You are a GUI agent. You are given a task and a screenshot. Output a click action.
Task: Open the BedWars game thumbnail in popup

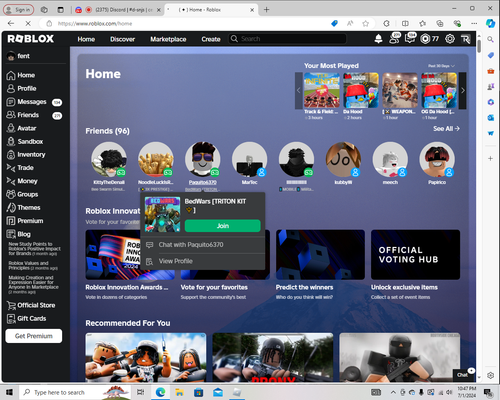click(x=162, y=214)
